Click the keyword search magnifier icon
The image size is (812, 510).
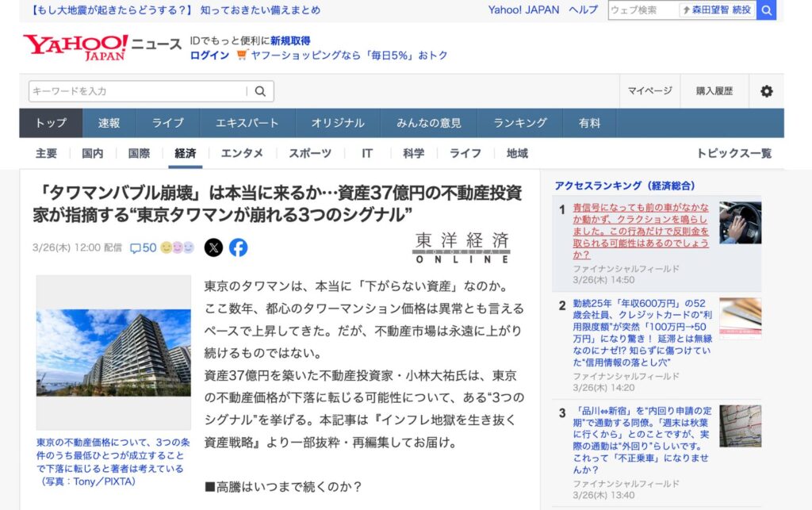(x=259, y=91)
